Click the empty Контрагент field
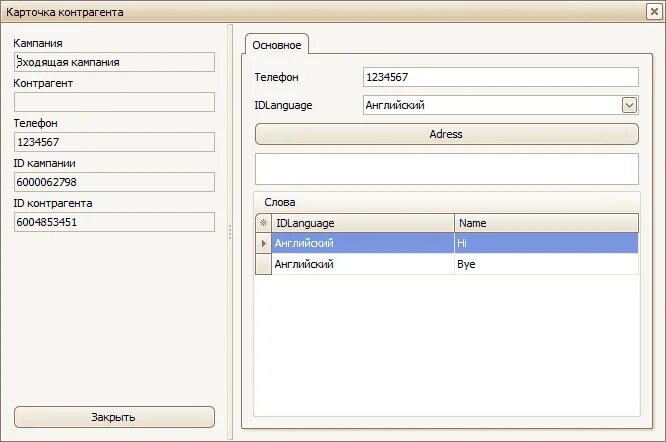The width and height of the screenshot is (666, 442). click(x=114, y=102)
